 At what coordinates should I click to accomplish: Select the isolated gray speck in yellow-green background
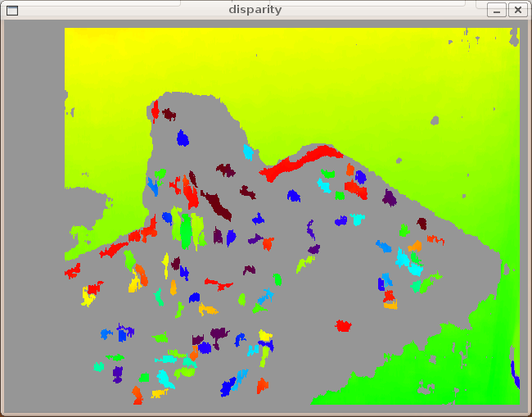(435, 120)
